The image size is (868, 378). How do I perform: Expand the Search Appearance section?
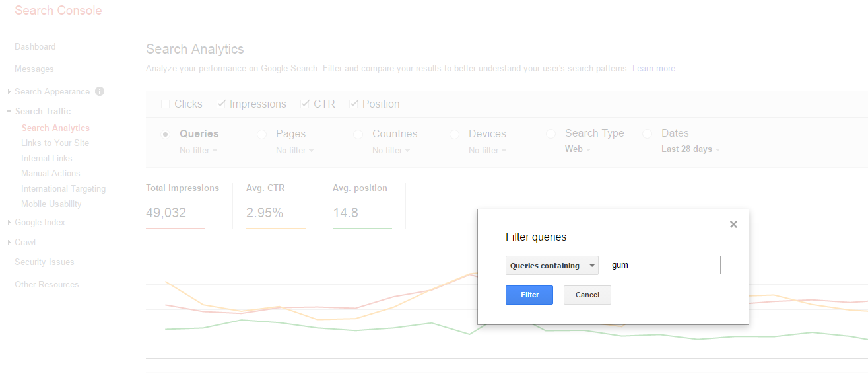click(9, 92)
